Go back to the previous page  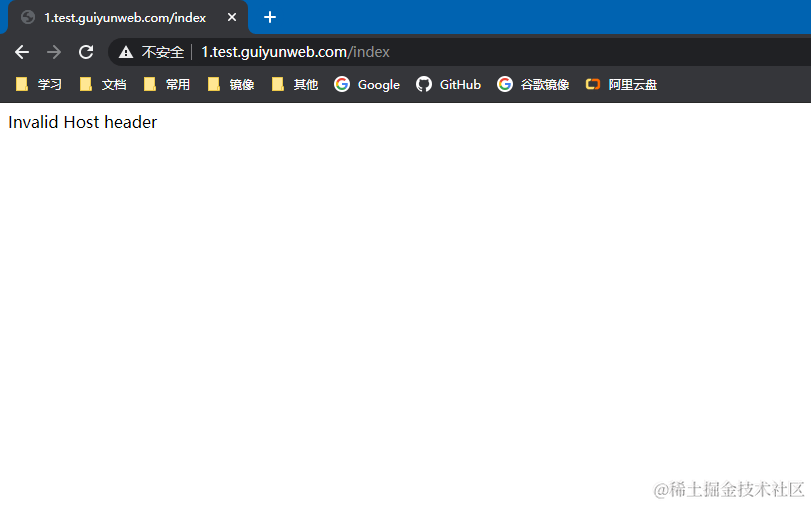(22, 52)
